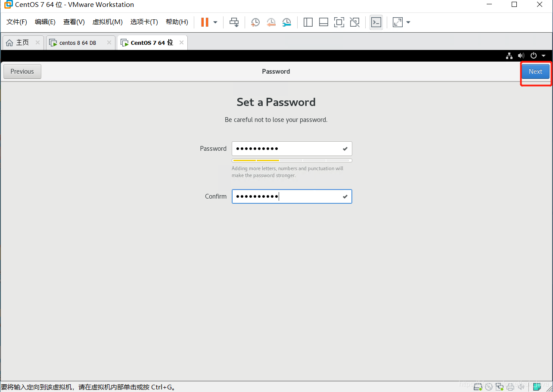Screen dimensions: 553x392
Task: Open the 编辑(E) menu
Action: 45,22
